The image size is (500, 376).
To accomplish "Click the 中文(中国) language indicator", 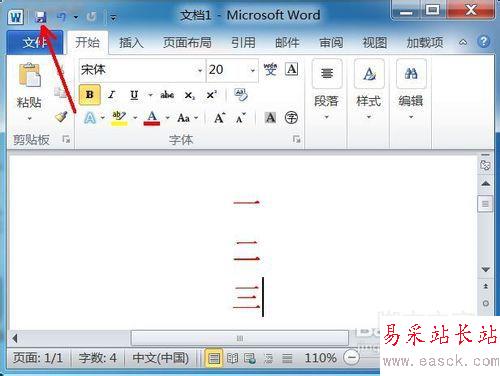I will pyautogui.click(x=161, y=358).
